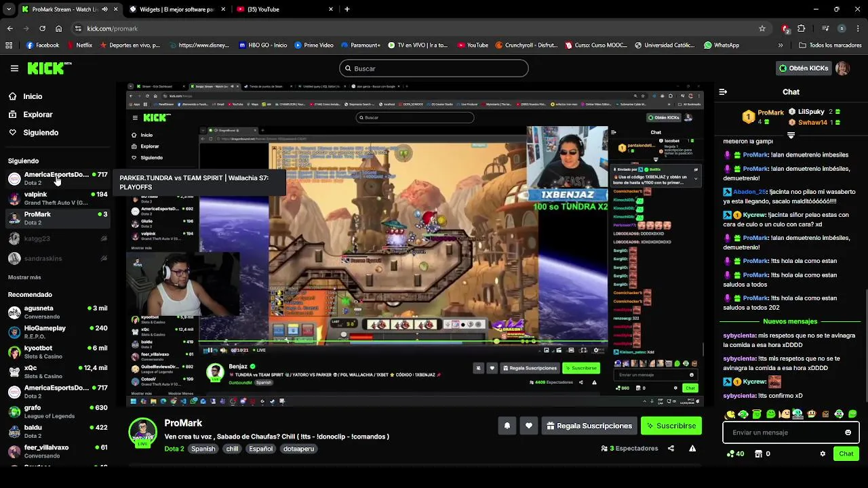Open the AmericaEsportsDo... followed channel
868x488 pixels.
(58, 178)
